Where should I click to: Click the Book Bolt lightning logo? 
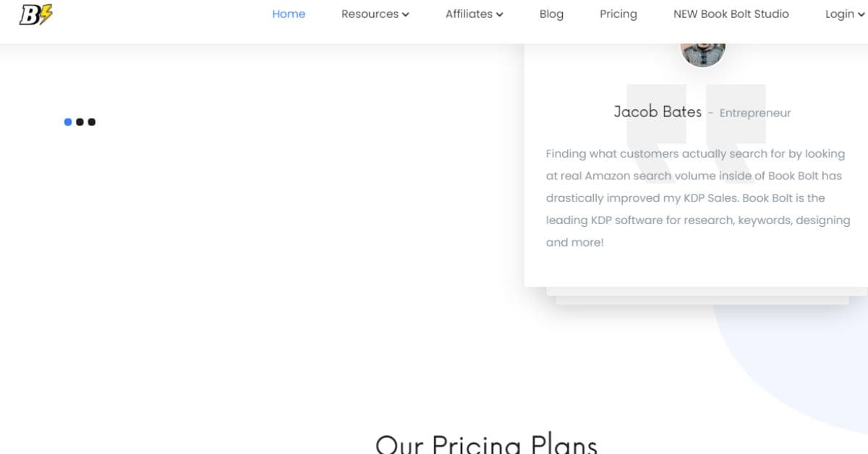pyautogui.click(x=36, y=14)
